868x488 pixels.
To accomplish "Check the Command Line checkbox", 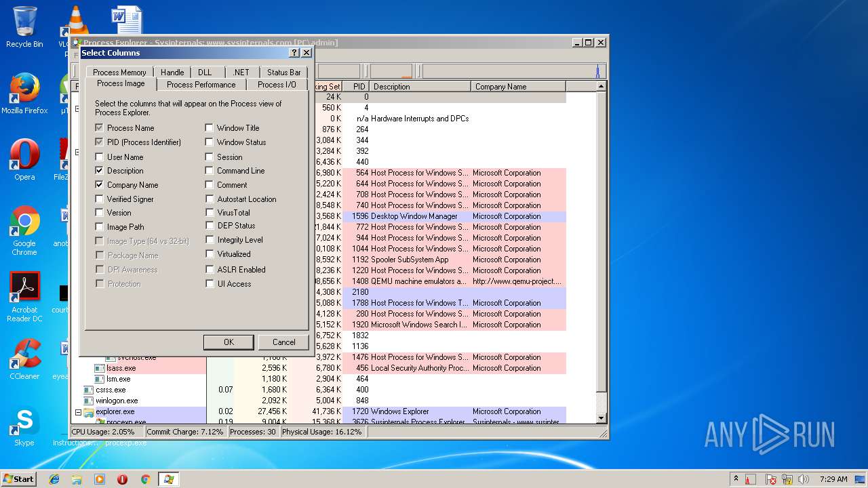I will pos(210,171).
